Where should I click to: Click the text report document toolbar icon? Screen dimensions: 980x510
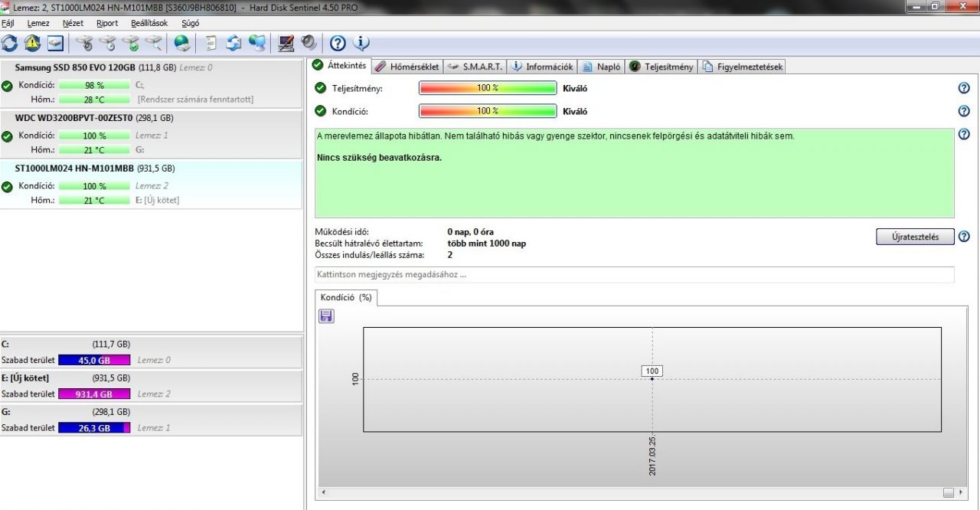pyautogui.click(x=211, y=43)
